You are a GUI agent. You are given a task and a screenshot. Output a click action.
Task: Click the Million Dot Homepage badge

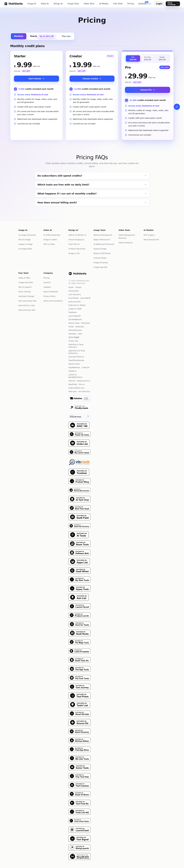tap(79, 856)
